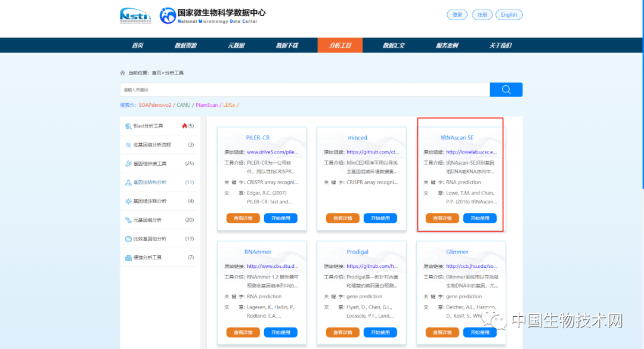Switch site language via the English button
Image resolution: width=644 pixels, height=349 pixels.
(509, 14)
